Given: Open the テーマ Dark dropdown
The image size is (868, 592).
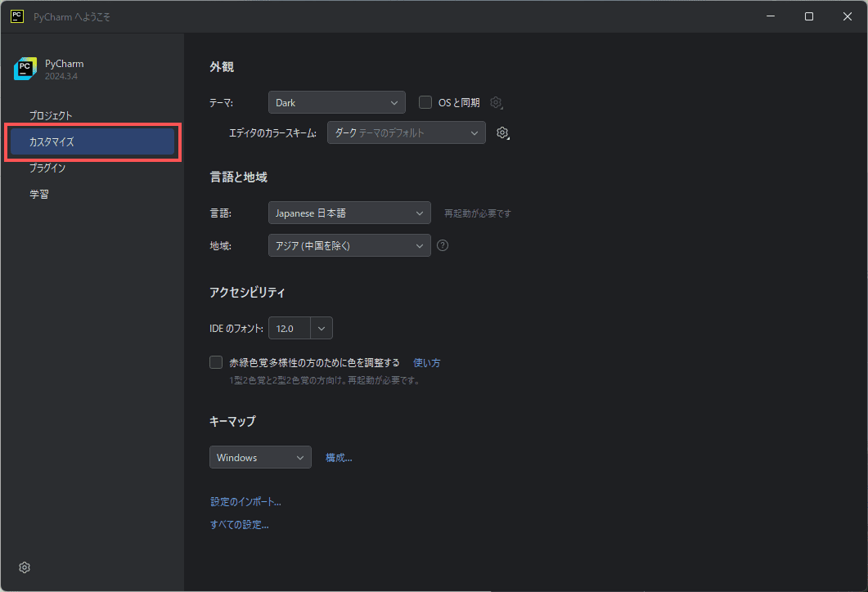Looking at the screenshot, I should [336, 102].
